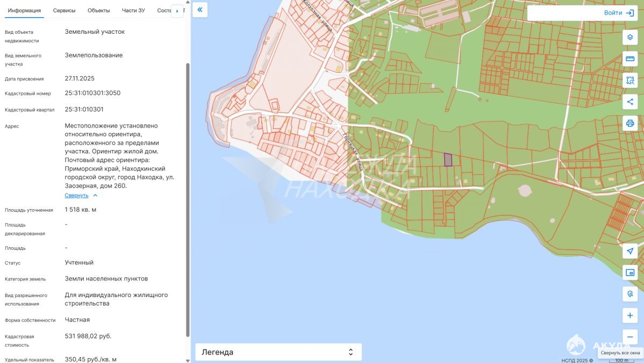
Task: Collapse address text via Свернуть link
Action: 77,195
